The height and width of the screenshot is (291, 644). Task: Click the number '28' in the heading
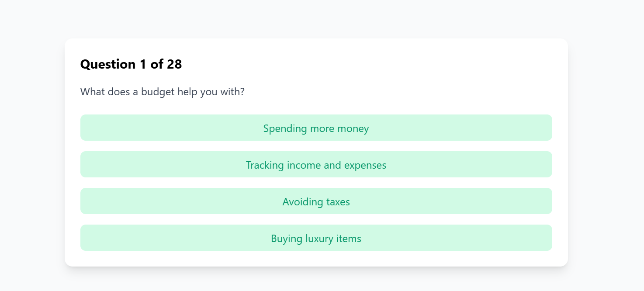tap(174, 64)
